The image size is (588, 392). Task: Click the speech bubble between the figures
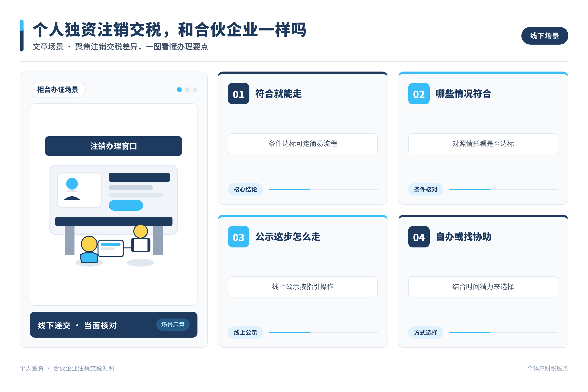pos(111,248)
